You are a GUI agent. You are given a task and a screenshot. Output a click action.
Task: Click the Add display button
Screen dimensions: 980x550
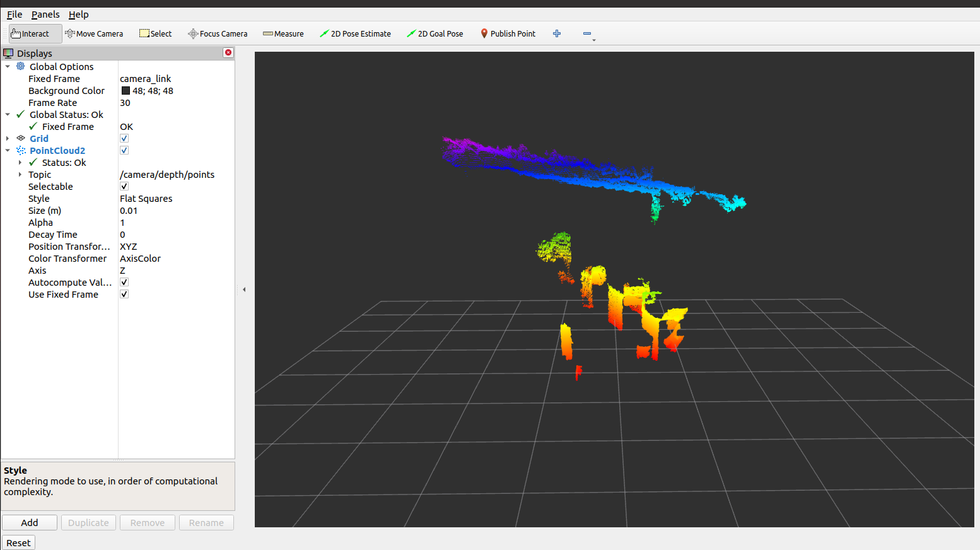tap(30, 522)
